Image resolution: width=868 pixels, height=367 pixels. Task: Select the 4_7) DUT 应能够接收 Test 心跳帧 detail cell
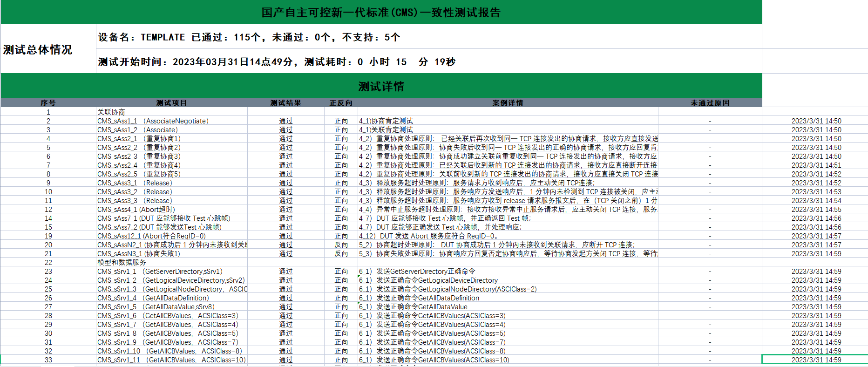508,218
